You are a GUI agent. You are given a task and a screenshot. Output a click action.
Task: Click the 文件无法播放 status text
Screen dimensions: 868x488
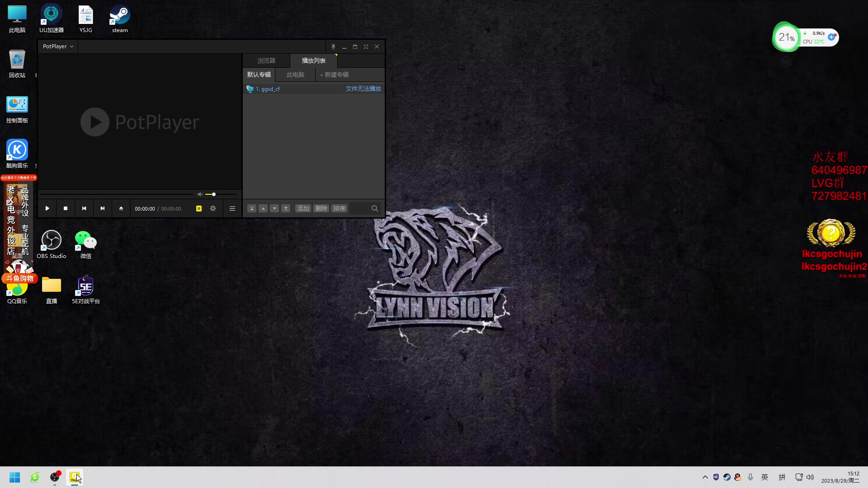pos(363,89)
